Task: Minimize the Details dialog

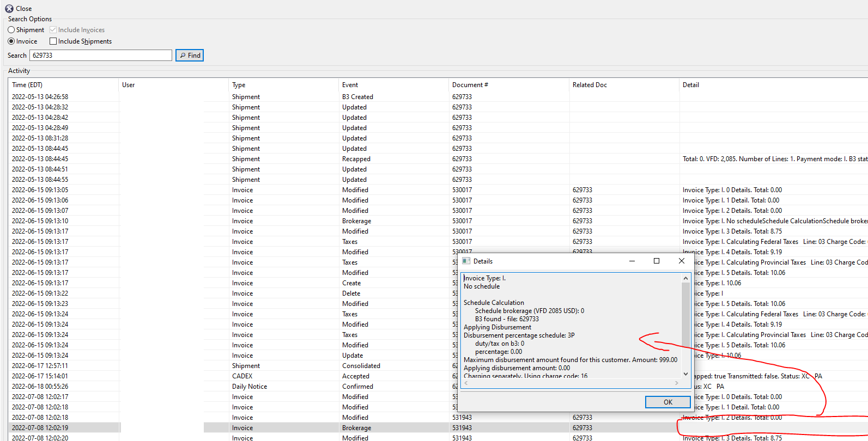Action: (x=632, y=261)
